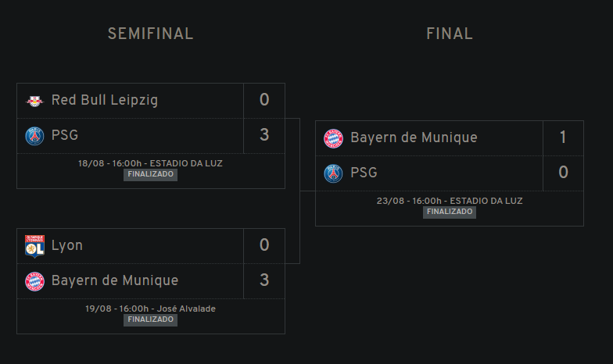Click the Finalizado badge of the final

click(450, 212)
